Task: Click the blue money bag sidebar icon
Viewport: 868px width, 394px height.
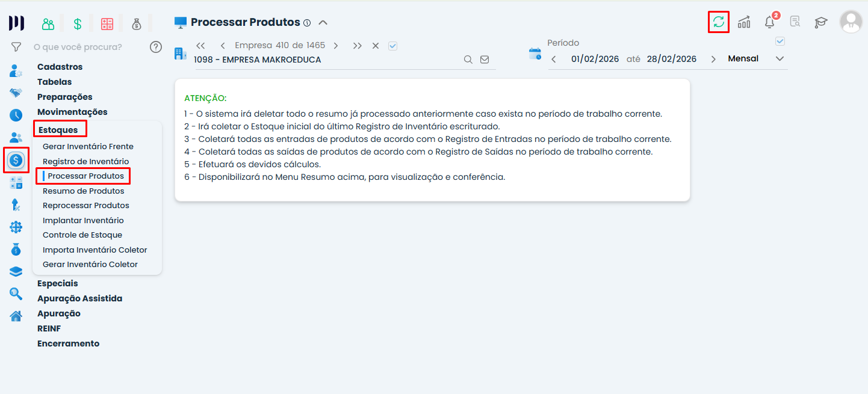Action: 16,249
